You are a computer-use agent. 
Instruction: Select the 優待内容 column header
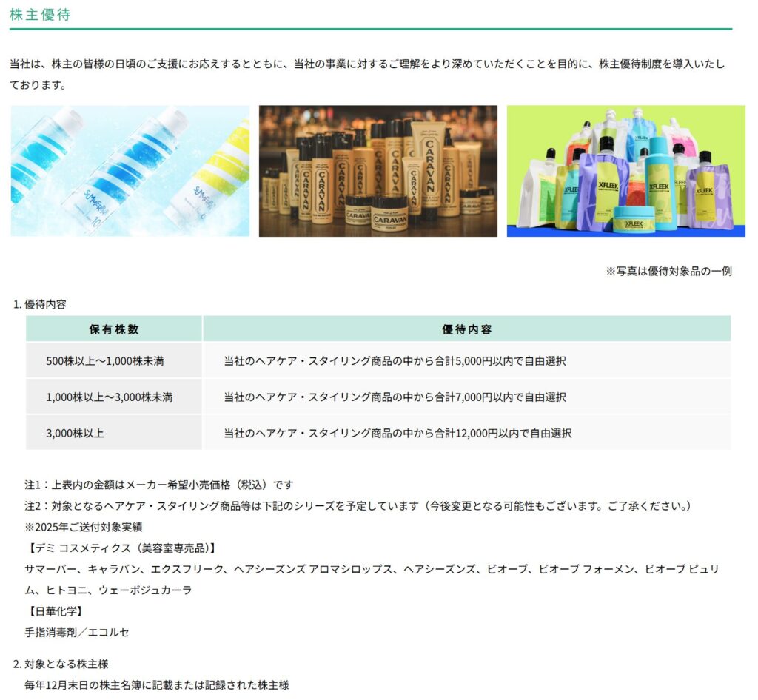point(467,329)
